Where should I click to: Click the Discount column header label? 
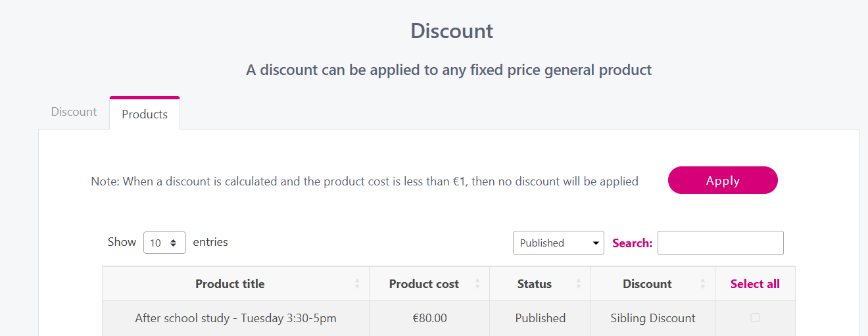pyautogui.click(x=647, y=284)
